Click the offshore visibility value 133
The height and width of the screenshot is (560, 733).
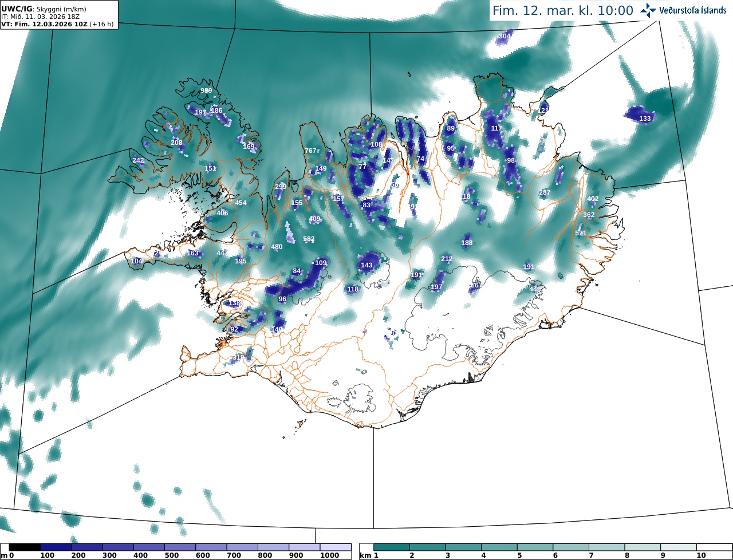[645, 119]
